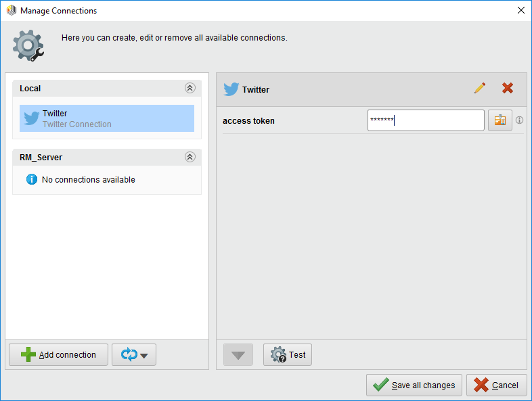The height and width of the screenshot is (401, 532).
Task: Collapse the RM_Server connections section
Action: click(190, 157)
